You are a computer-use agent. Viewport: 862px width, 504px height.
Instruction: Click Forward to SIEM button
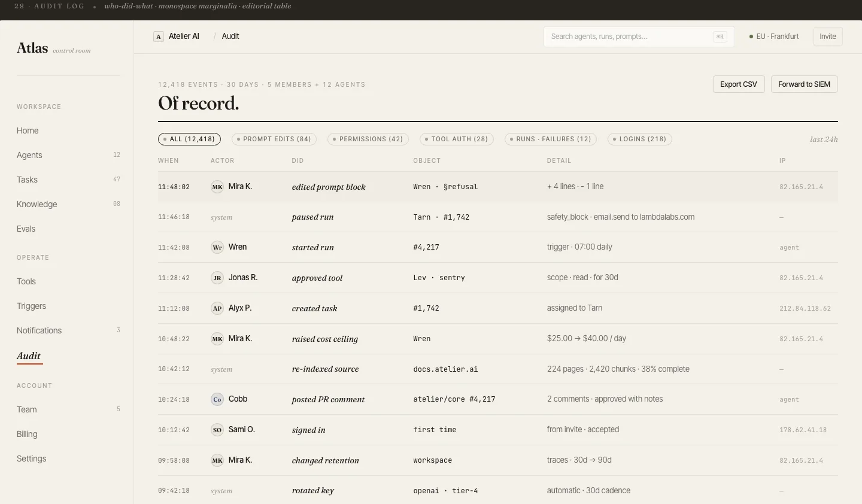[804, 84]
